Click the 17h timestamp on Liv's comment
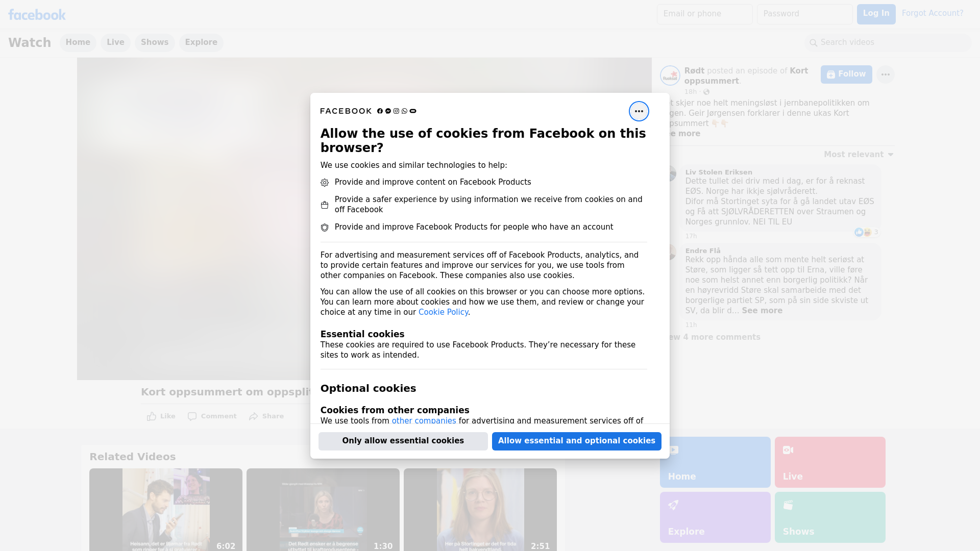 coord(691,236)
